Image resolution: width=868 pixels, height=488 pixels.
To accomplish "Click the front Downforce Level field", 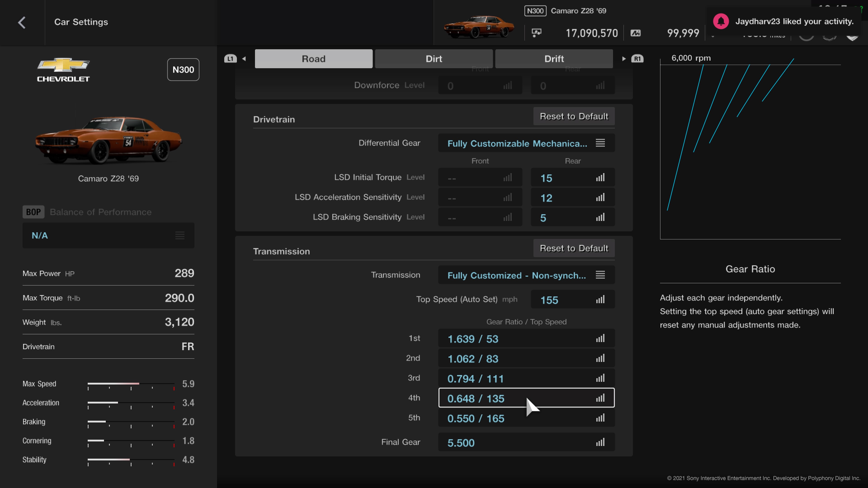I will (x=480, y=86).
